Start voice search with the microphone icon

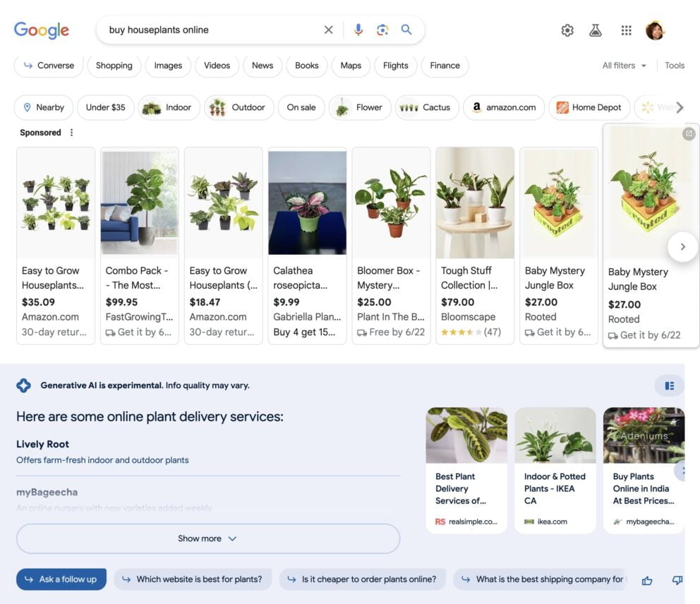[x=358, y=30]
